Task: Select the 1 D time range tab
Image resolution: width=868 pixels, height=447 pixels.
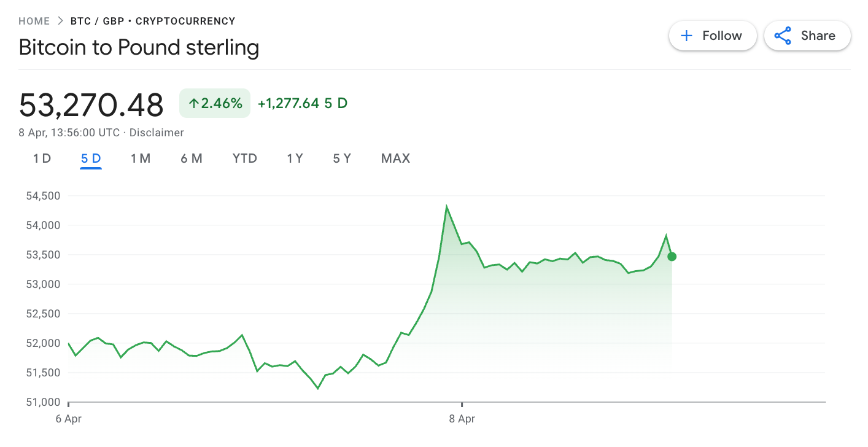Action: [x=42, y=158]
